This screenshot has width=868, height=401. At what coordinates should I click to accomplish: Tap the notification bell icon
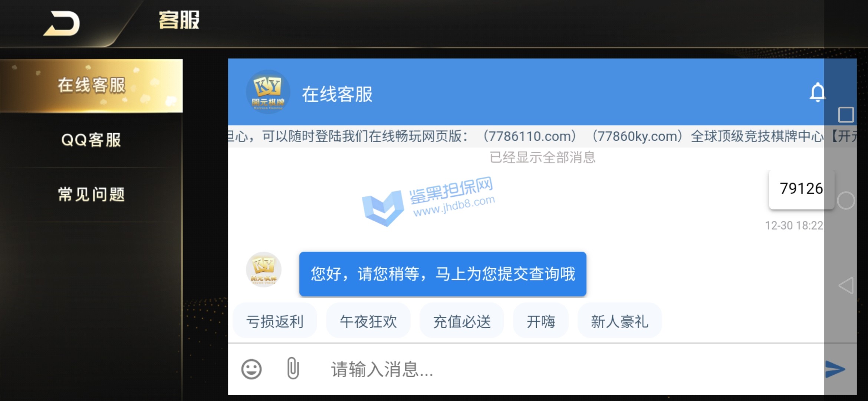(817, 92)
